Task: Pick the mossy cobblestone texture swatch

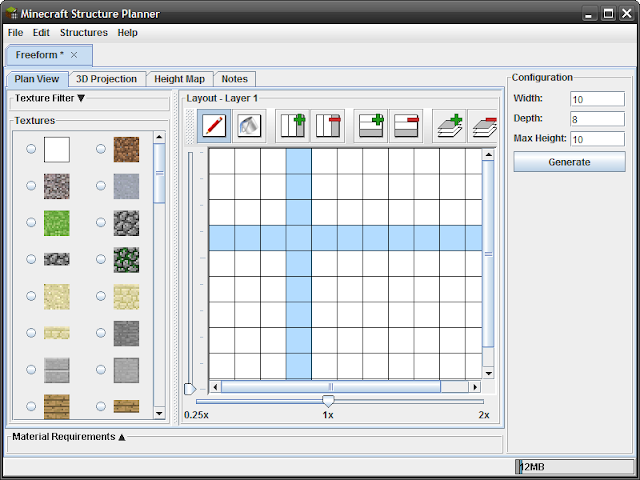Action: point(127,260)
